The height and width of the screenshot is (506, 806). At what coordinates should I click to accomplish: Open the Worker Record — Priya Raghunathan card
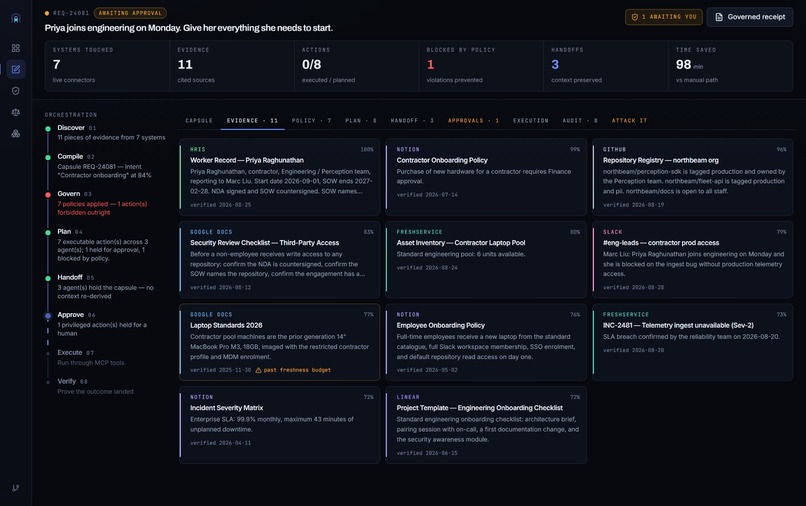coord(280,177)
